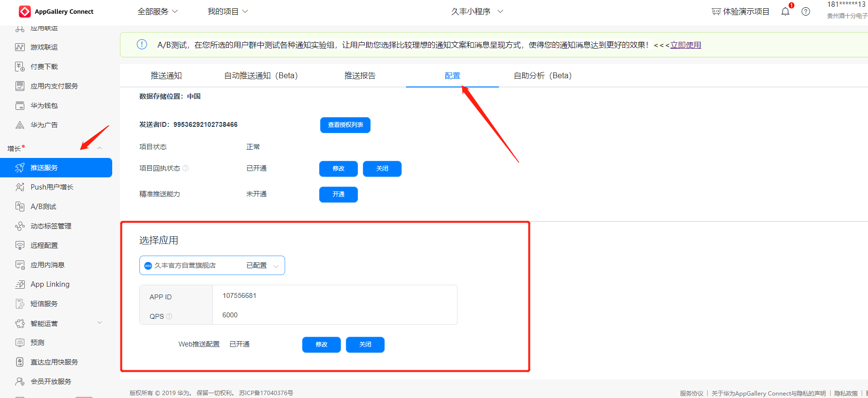
Task: Open the 久丰小程序 project selector
Action: pos(477,11)
